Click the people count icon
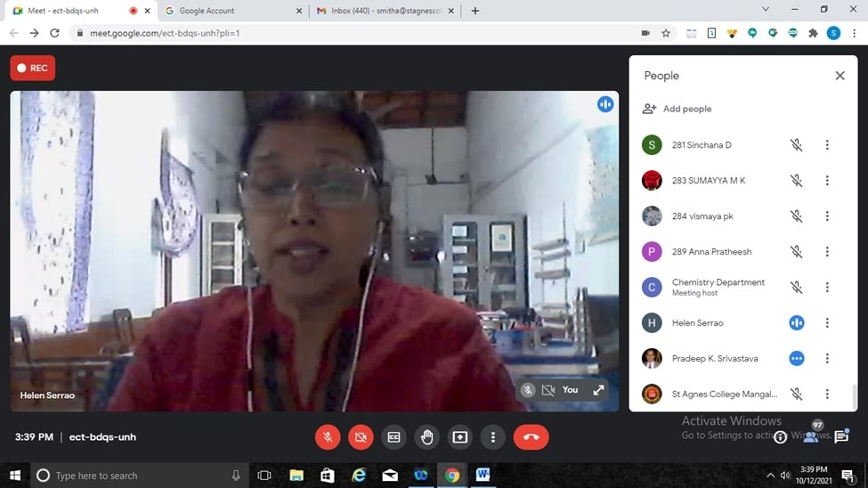 [811, 435]
